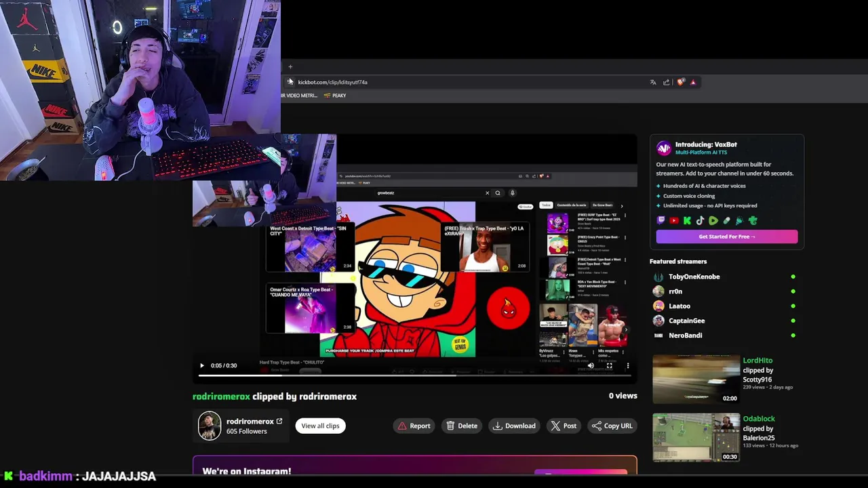This screenshot has height=488, width=868.
Task: Click the We're on Instagram banner
Action: [x=415, y=466]
